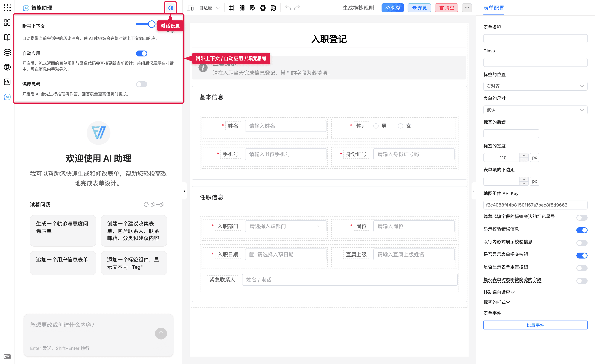595x364 pixels.
Task: Click the 请输入姓名 input field
Action: coord(285,126)
